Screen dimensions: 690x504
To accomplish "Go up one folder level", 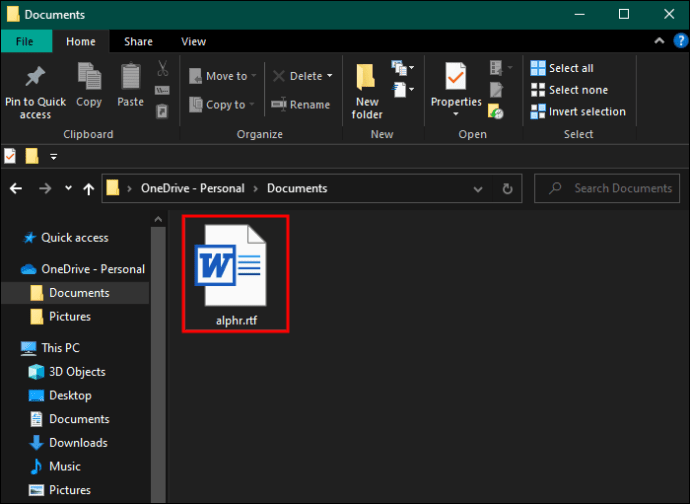I will point(88,188).
